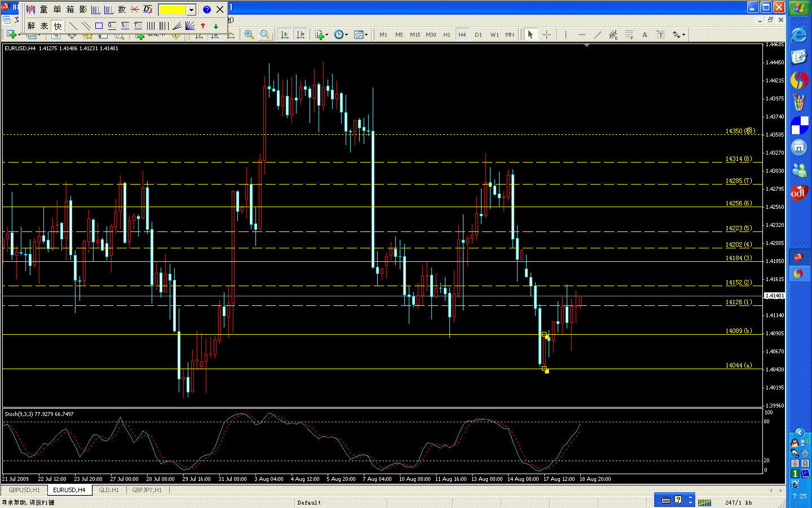Switch to H1 timeframe
The width and height of the screenshot is (812, 508).
click(447, 35)
